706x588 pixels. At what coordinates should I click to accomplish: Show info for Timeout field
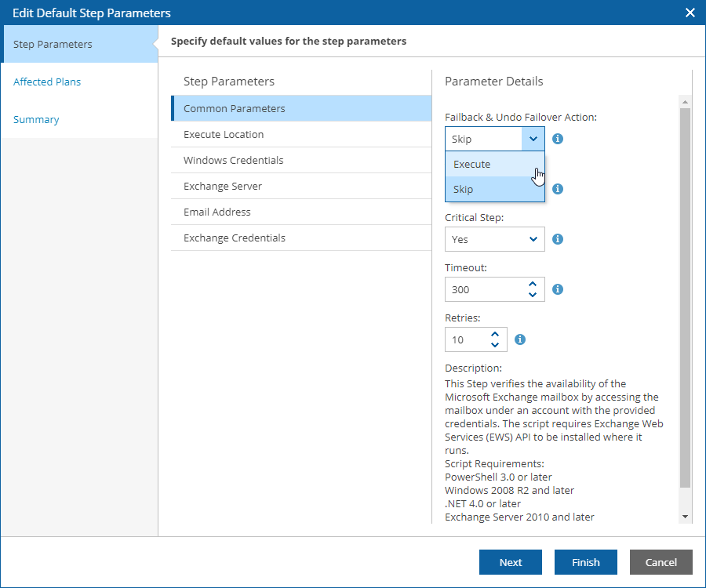click(558, 289)
